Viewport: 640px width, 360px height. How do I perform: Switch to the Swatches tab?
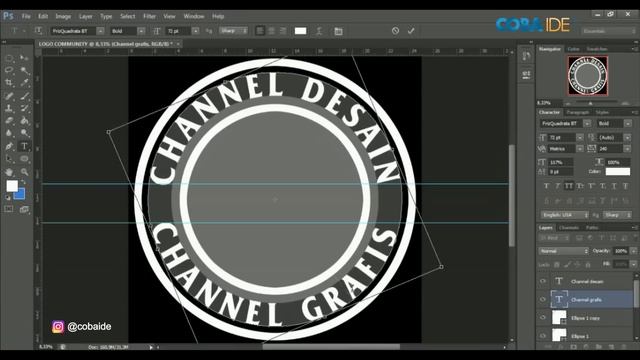(597, 49)
